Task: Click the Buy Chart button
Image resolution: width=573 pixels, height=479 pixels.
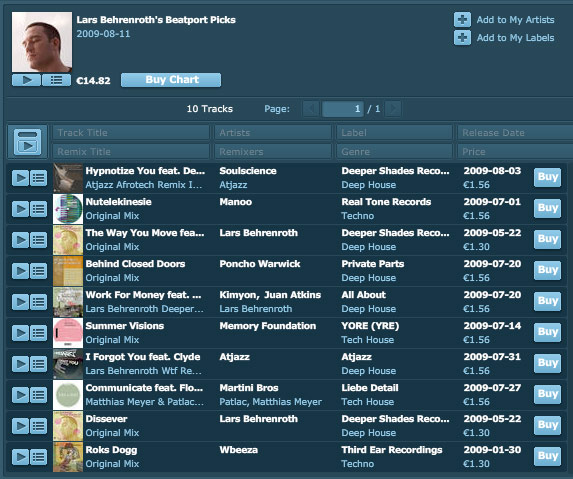Action: pos(171,80)
